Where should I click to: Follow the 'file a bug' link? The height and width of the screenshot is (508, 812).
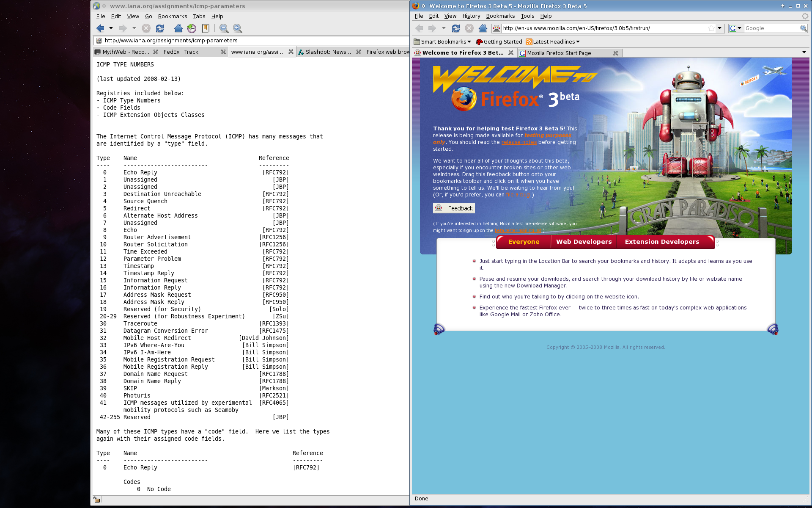[x=518, y=195]
